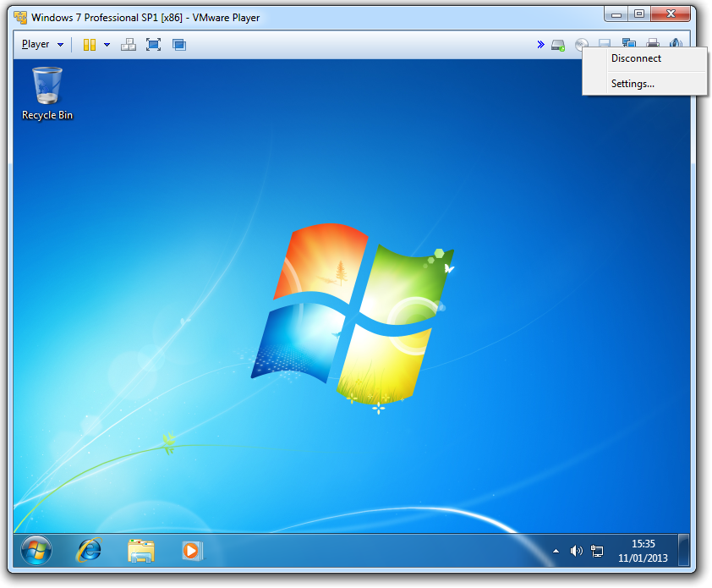This screenshot has width=712, height=588.
Task: Click the CD/DVD drive device icon
Action: pos(581,45)
